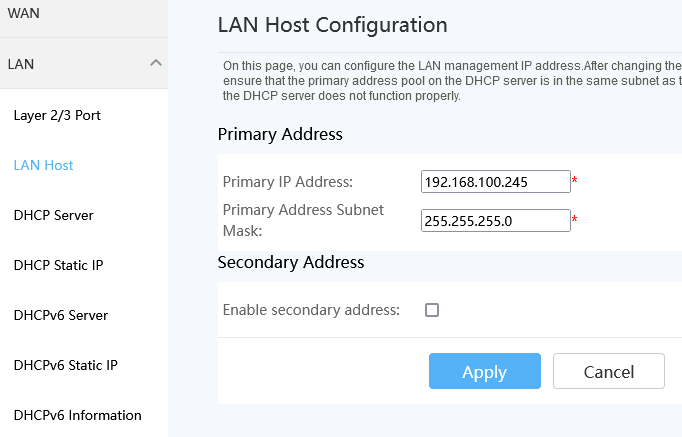Tick the Enable secondary address checkbox
This screenshot has width=682, height=437.
(x=432, y=310)
